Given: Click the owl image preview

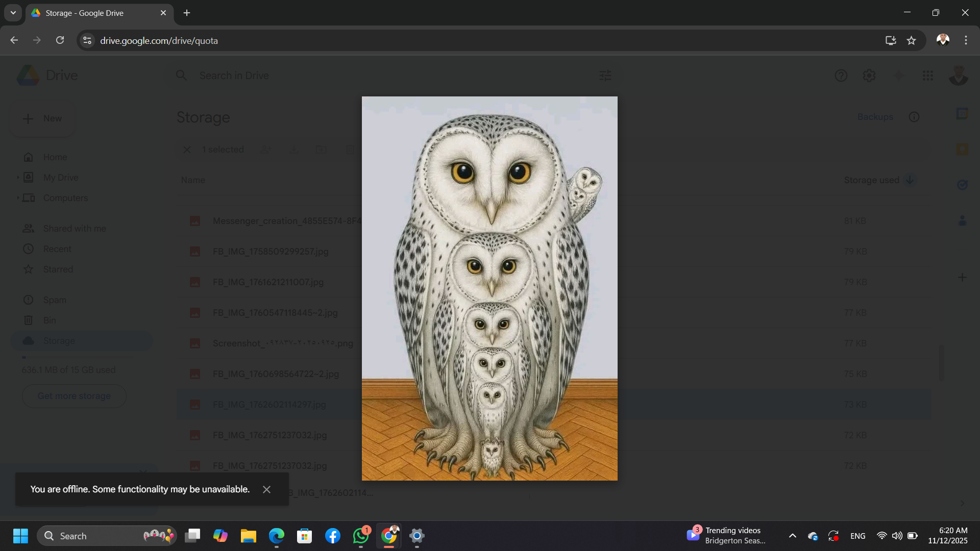Looking at the screenshot, I should [489, 288].
